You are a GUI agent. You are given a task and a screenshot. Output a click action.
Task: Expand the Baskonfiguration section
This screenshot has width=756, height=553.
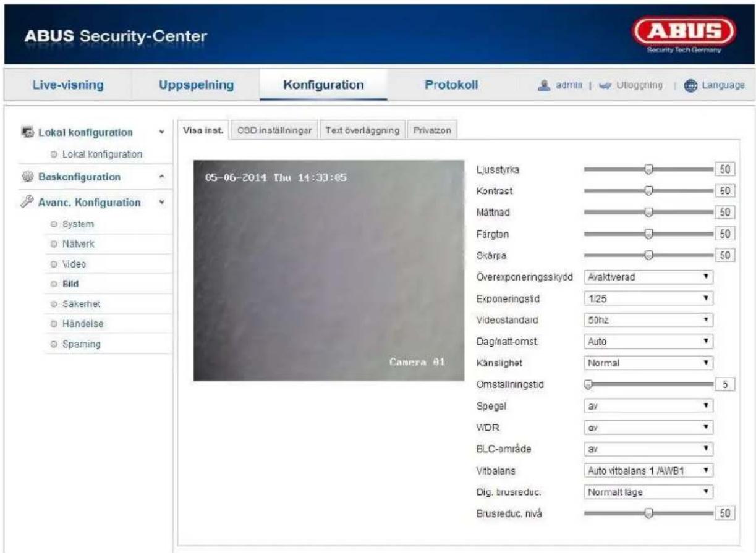[x=162, y=177]
